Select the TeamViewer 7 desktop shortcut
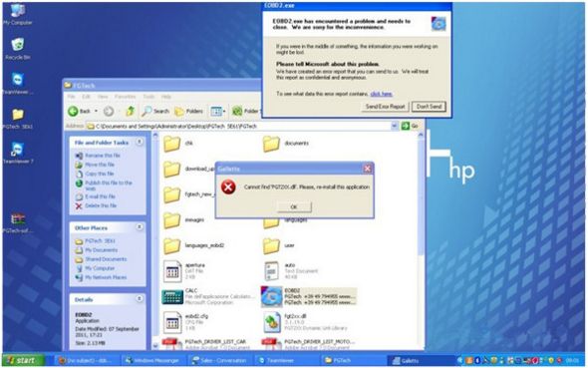This screenshot has height=368, width=588. tap(18, 153)
